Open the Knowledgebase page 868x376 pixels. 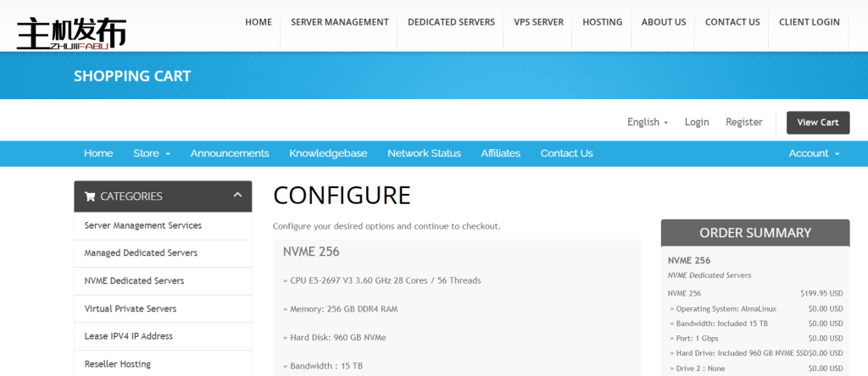tap(328, 153)
